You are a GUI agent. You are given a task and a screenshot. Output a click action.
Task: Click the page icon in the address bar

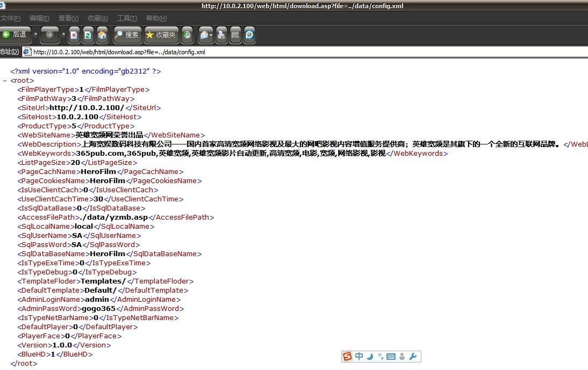click(x=27, y=52)
